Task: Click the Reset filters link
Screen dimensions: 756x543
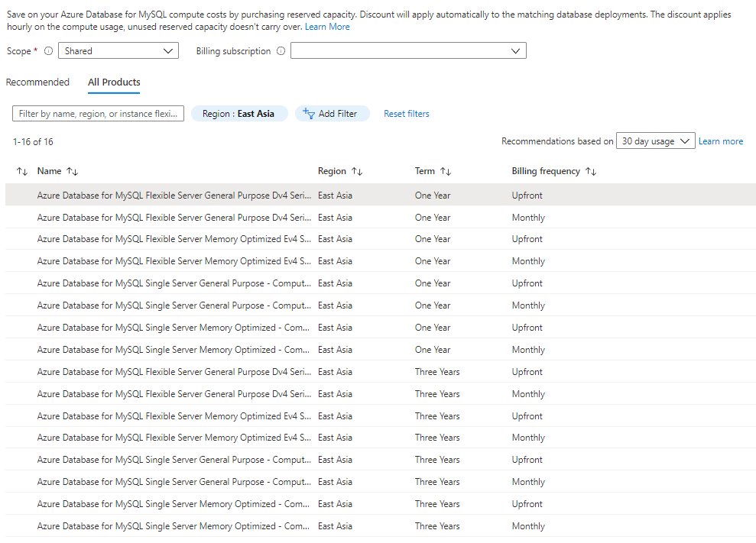Action: click(407, 114)
